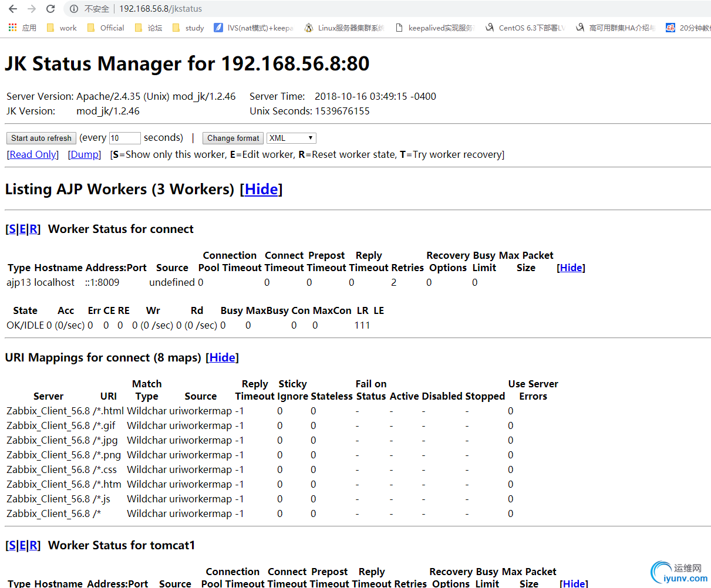
Task: Open the XML format dropdown
Action: [292, 138]
